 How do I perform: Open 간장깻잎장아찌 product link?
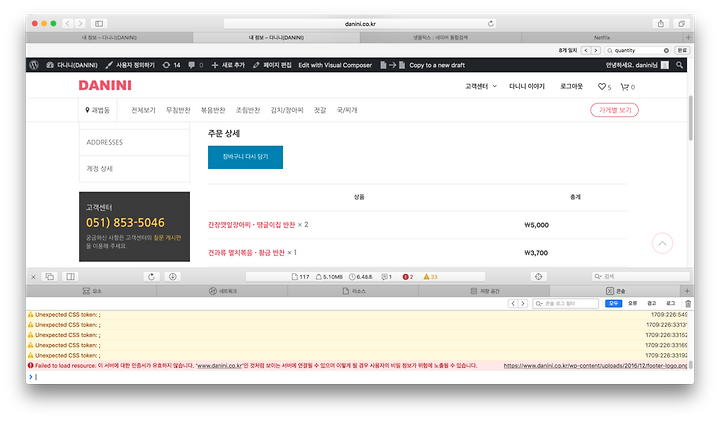coord(251,225)
